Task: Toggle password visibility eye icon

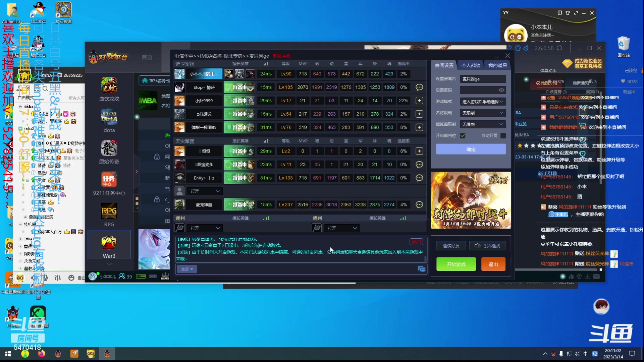Action: point(501,90)
